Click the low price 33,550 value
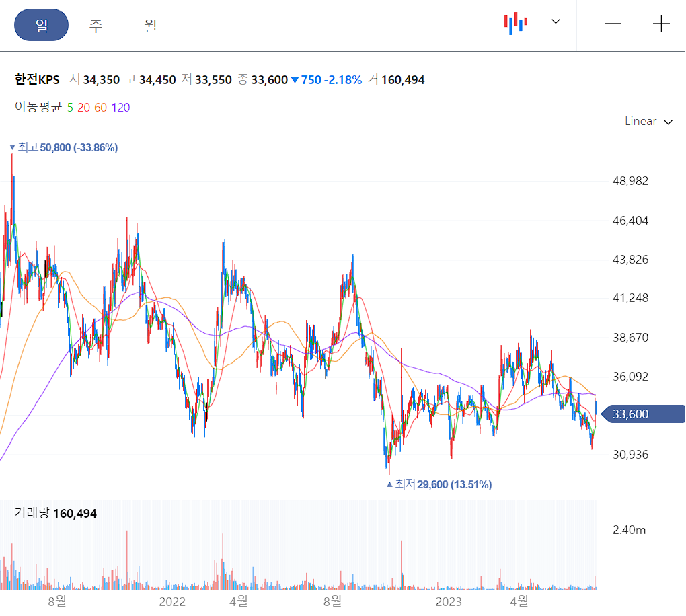This screenshot has width=686, height=616. 213,80
